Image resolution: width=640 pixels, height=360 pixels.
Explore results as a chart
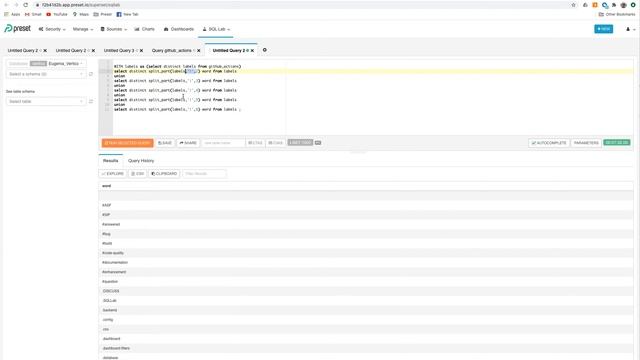point(113,173)
